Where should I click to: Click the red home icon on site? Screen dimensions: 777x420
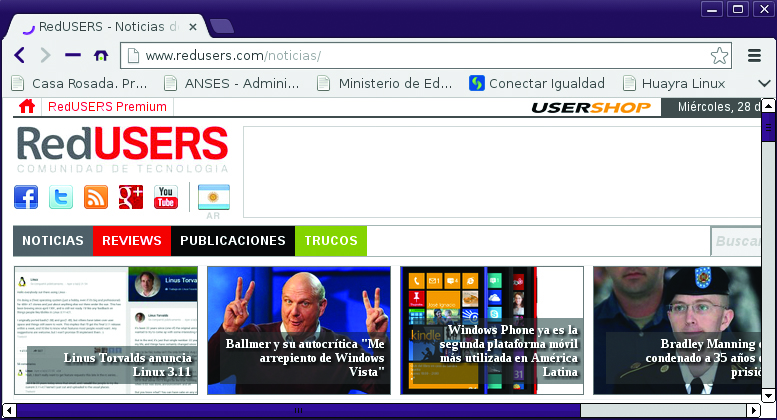pyautogui.click(x=27, y=106)
